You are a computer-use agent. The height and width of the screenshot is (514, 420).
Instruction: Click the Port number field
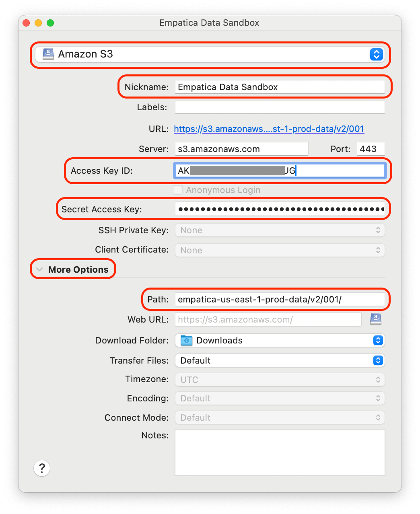370,149
